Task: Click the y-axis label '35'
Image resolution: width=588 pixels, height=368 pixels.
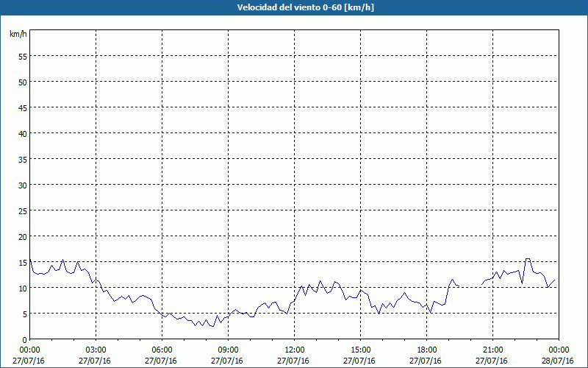Action: click(x=23, y=160)
